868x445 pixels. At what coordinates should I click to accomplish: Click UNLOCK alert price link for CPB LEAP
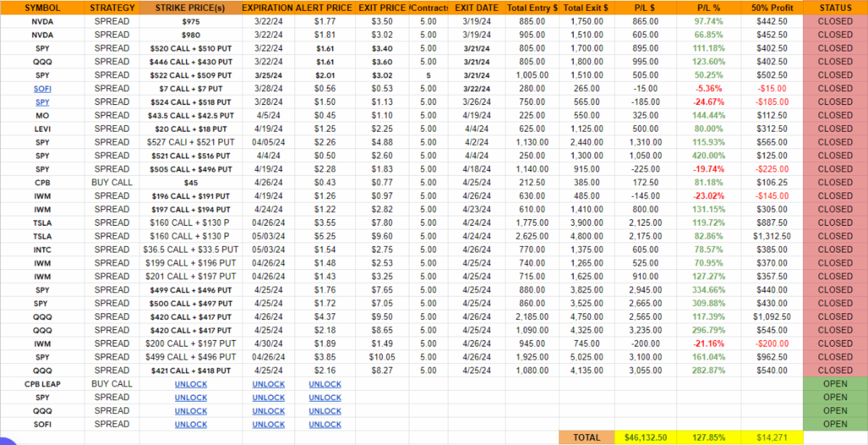click(x=325, y=384)
